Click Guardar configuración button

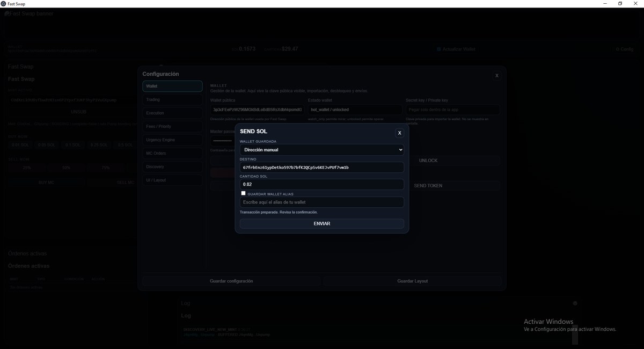click(x=231, y=281)
